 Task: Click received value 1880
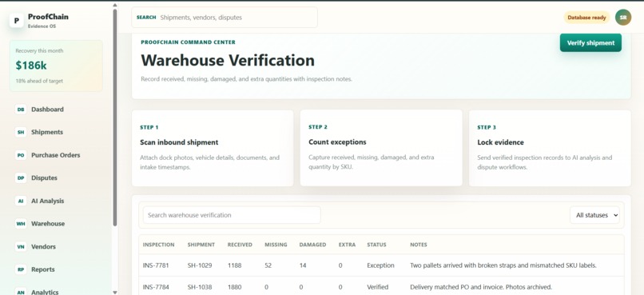click(235, 287)
